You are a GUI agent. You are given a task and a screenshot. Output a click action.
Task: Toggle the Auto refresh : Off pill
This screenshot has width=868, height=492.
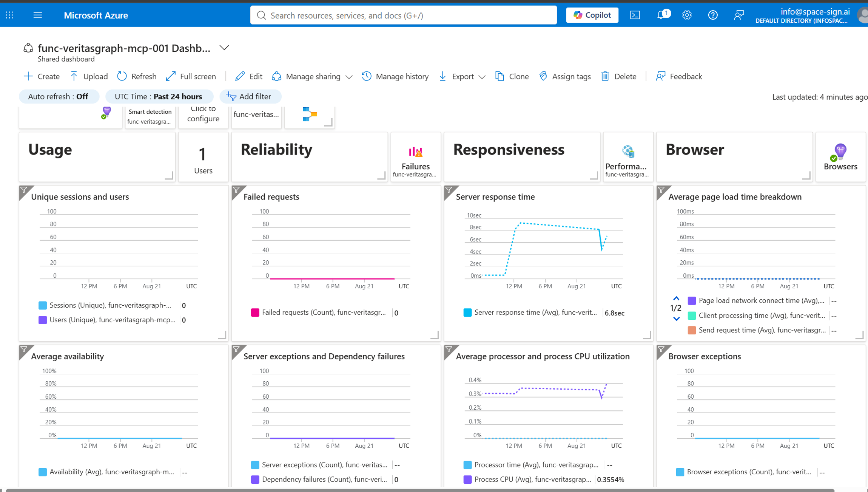[x=59, y=96]
